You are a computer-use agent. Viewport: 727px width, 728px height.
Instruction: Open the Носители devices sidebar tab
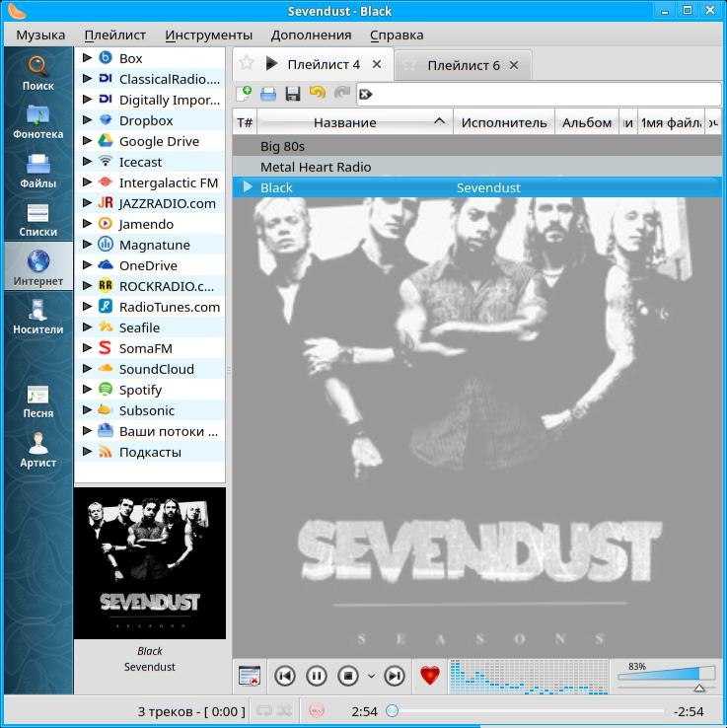click(38, 317)
